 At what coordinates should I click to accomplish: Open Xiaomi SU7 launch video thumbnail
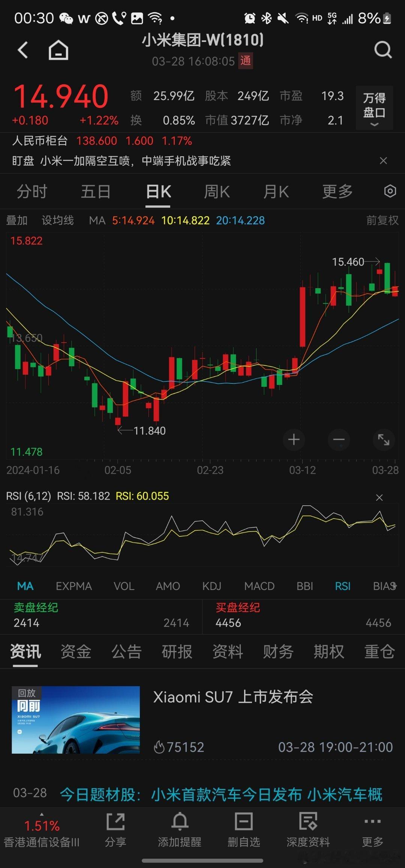76,720
